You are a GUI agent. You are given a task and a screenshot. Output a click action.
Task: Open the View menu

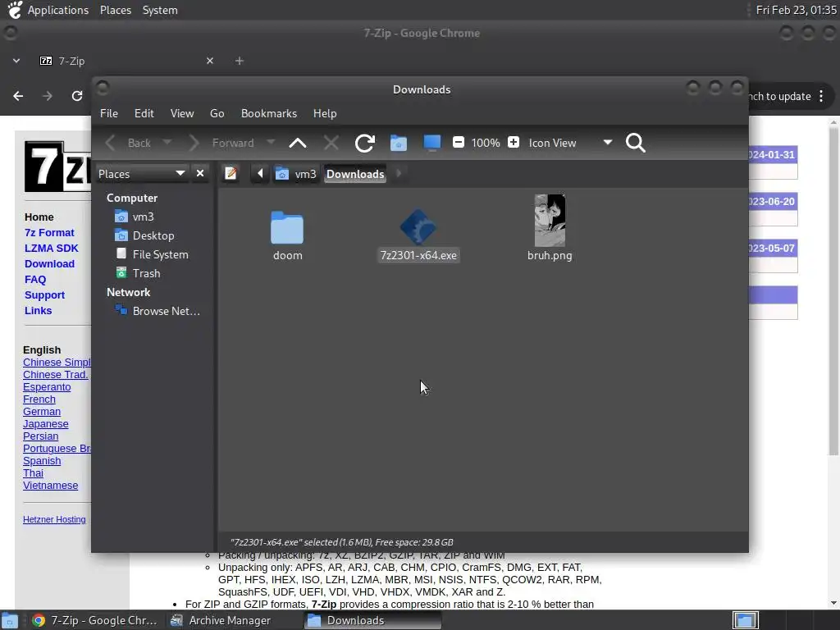(182, 113)
